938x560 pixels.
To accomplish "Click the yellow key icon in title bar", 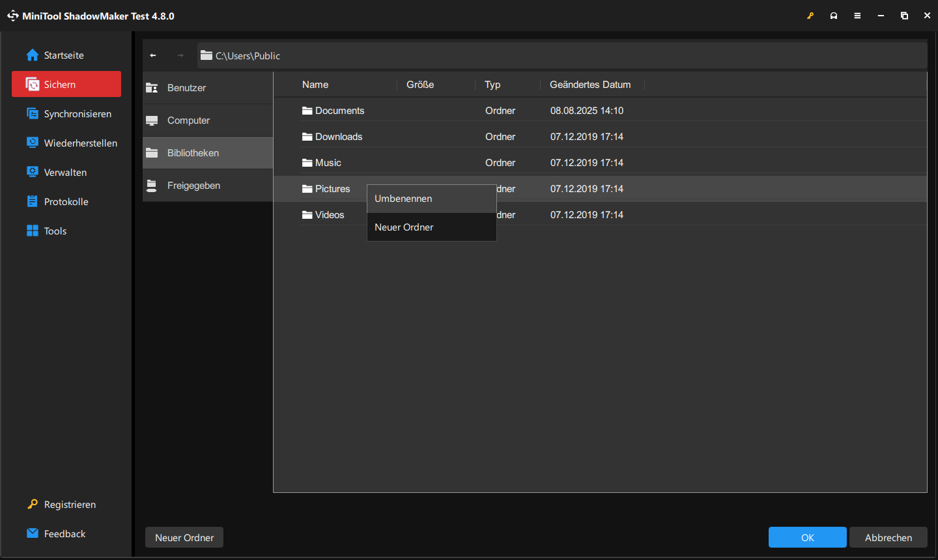I will pos(810,16).
